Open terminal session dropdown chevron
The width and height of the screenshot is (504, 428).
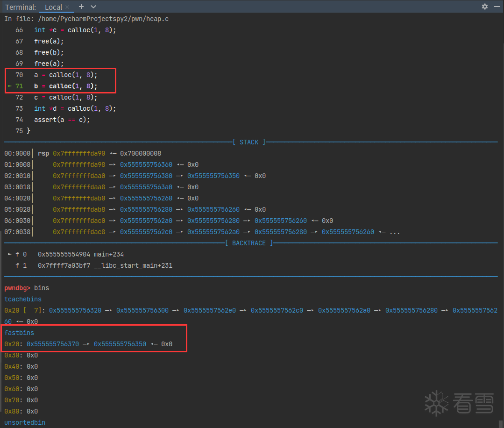click(x=93, y=7)
